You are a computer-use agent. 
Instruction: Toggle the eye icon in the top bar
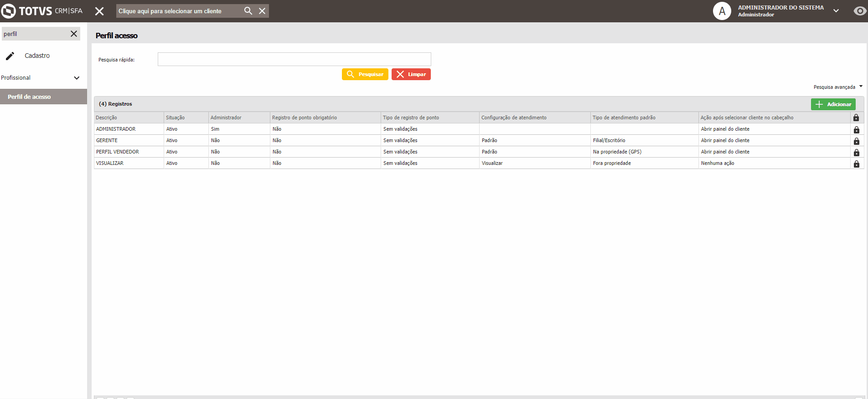pyautogui.click(x=860, y=11)
